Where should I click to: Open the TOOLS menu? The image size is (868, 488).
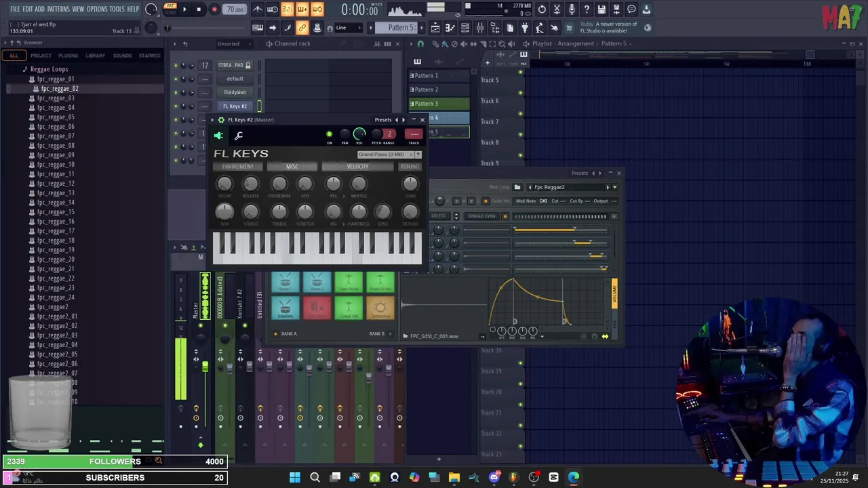(117, 9)
